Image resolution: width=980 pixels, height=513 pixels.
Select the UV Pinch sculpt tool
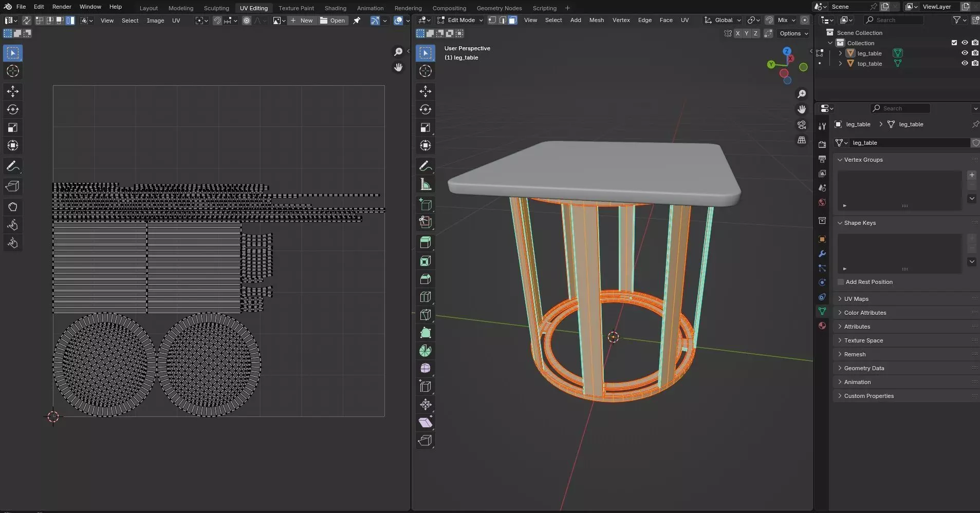click(13, 243)
